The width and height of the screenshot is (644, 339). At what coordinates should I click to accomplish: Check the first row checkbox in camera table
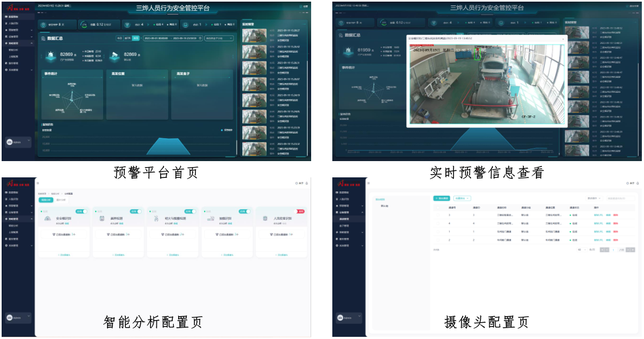click(438, 215)
